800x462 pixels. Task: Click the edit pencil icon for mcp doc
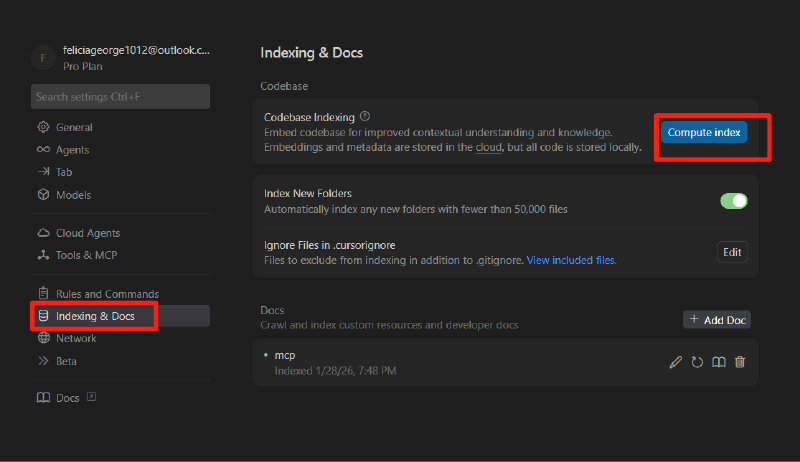pos(676,362)
